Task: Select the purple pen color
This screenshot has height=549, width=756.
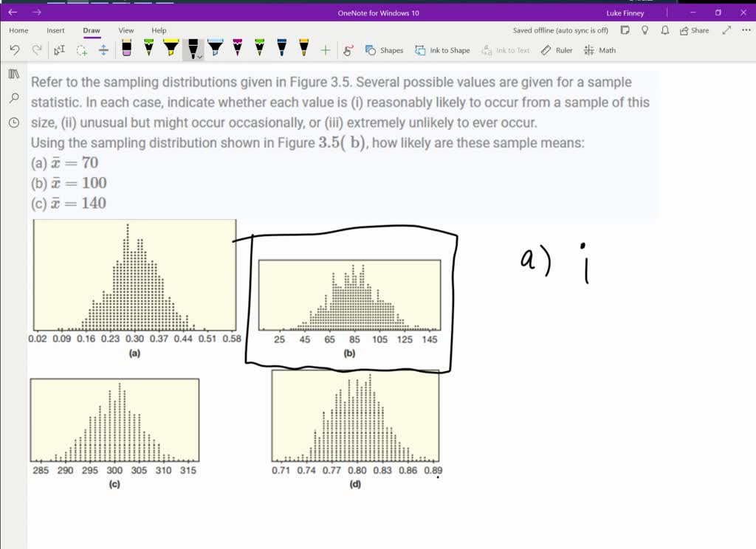Action: [x=238, y=50]
